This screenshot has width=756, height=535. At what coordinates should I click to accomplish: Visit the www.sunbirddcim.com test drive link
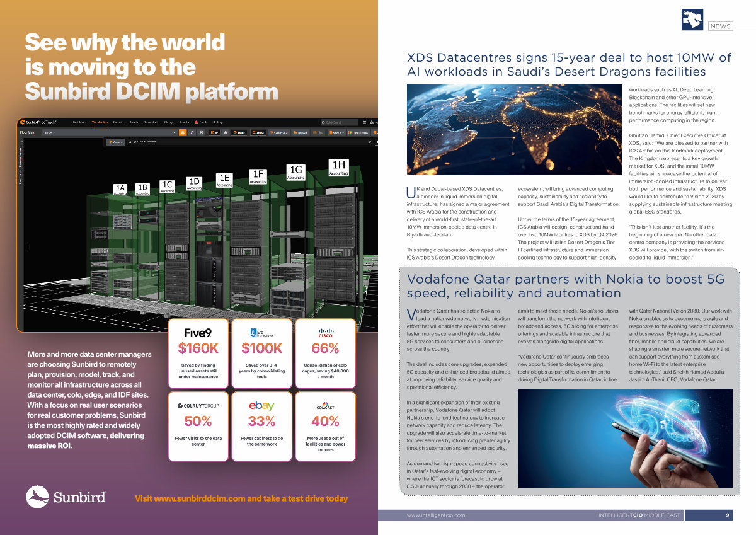241,498
